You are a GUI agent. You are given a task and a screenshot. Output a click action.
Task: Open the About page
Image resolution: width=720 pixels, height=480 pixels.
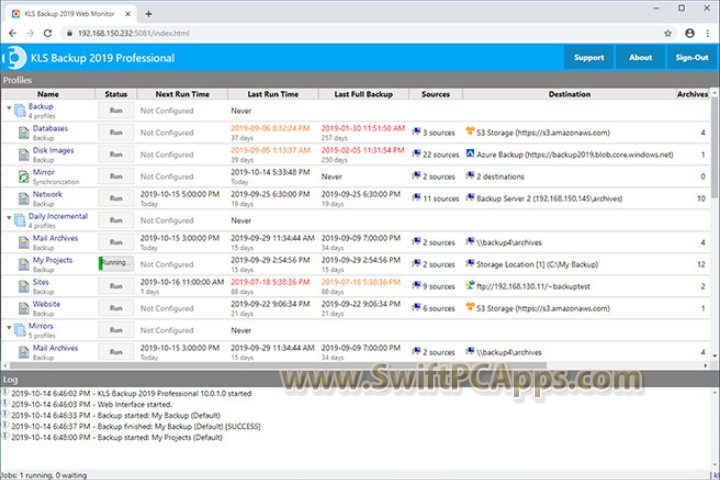pyautogui.click(x=641, y=58)
